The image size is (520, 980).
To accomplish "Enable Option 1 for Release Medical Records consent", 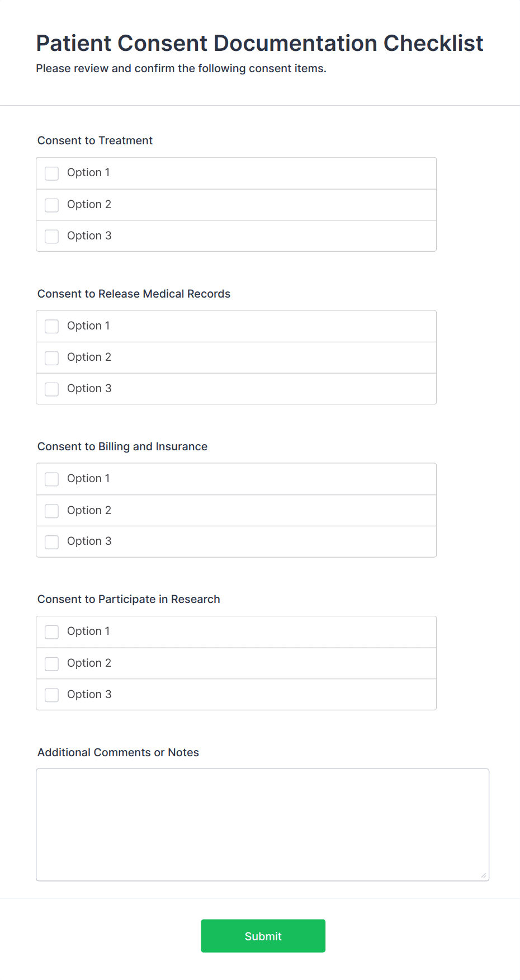I will click(x=51, y=326).
